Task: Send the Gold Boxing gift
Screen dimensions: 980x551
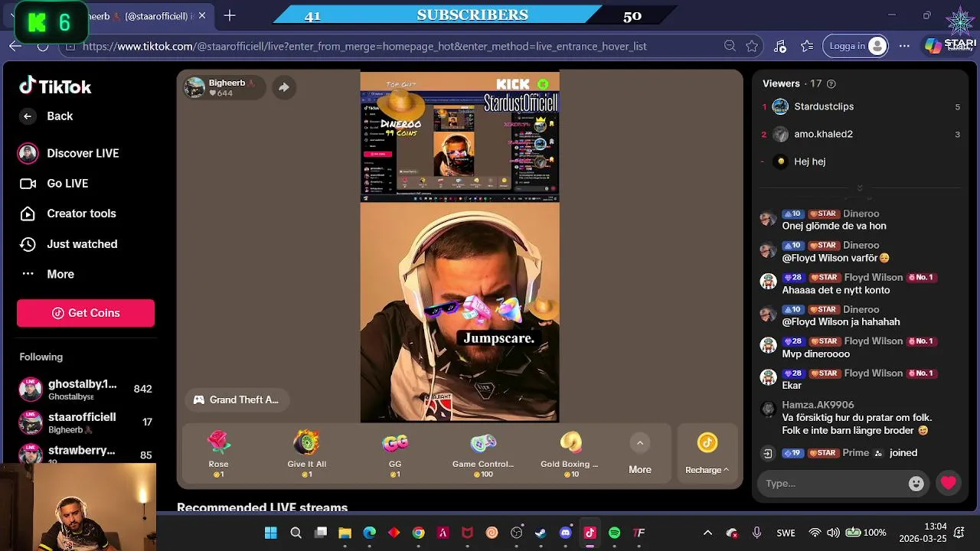Action: tap(570, 454)
